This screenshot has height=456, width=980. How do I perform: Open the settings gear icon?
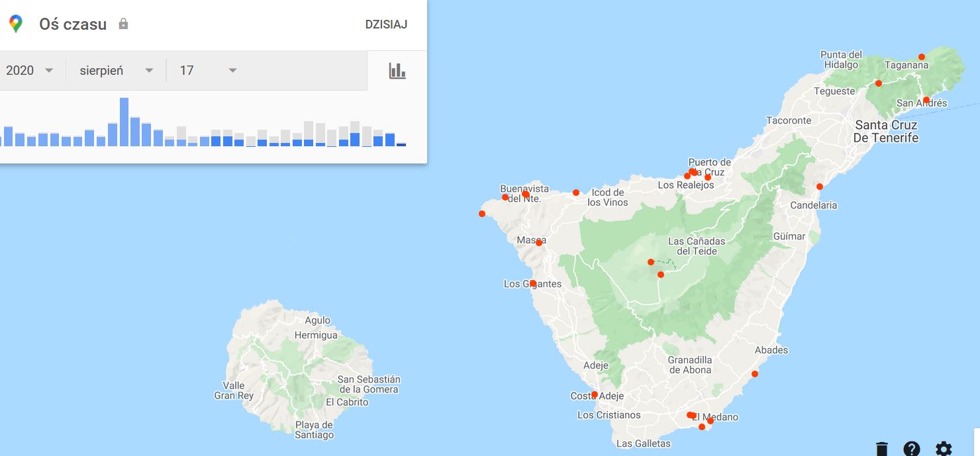click(x=944, y=449)
